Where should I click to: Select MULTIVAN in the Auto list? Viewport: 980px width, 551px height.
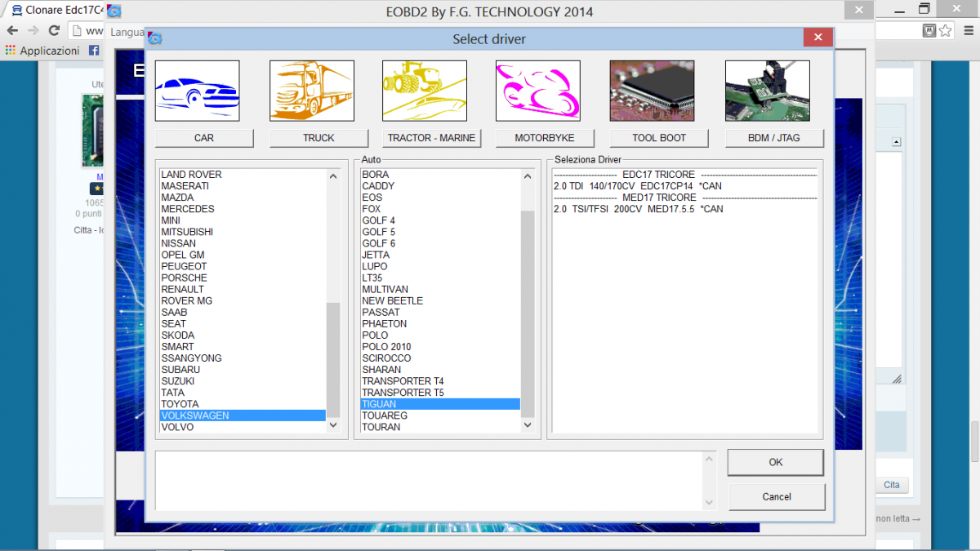point(440,289)
